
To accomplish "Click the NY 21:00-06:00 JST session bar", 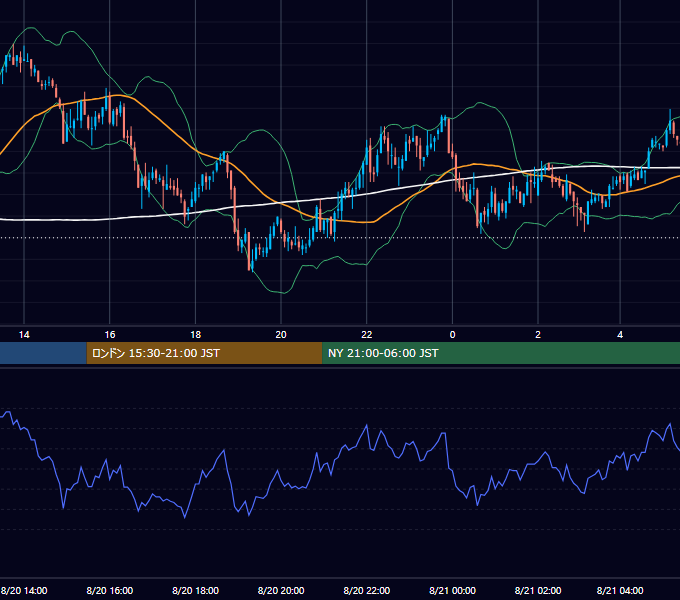I will 501,353.
